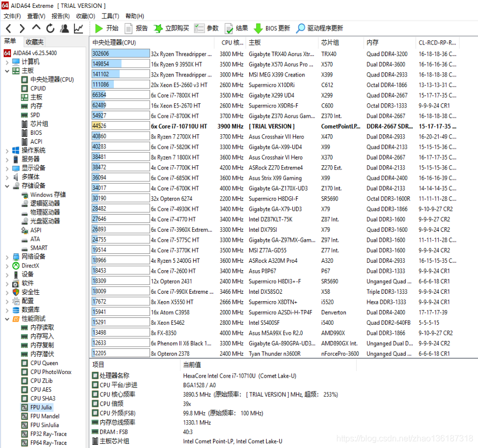Click the Refresh icon

click(x=50, y=28)
